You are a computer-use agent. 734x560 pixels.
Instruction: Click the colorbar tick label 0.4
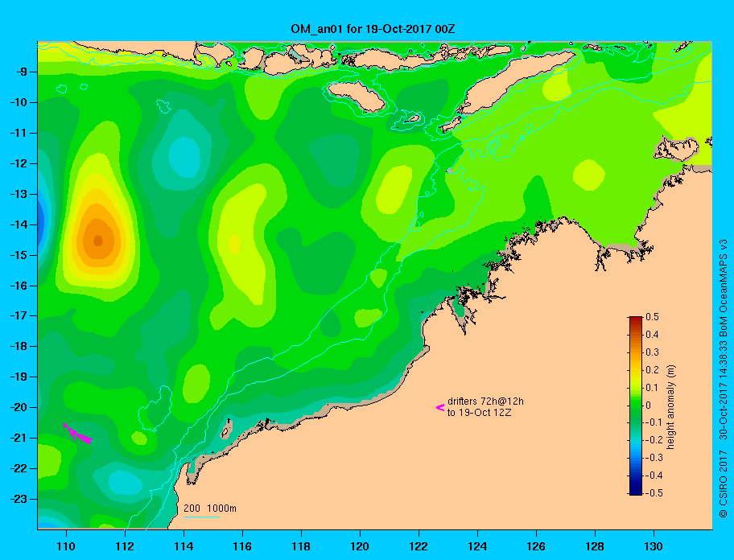[652, 335]
